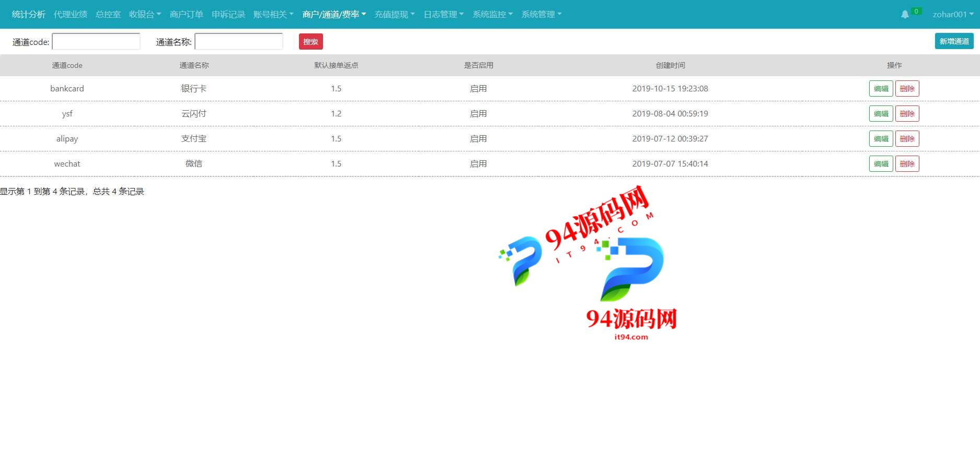Select the bankcard code cell
Screen dimensions: 980x460
[x=67, y=89]
